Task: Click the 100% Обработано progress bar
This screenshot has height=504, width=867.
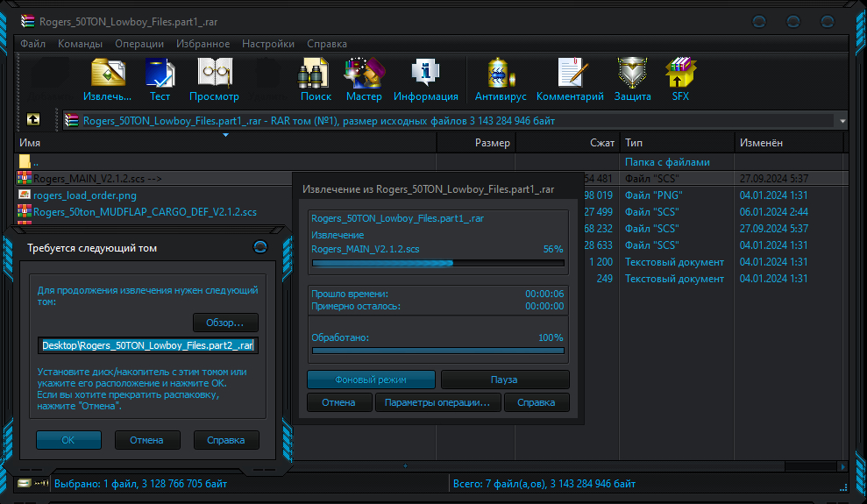Action: (438, 351)
